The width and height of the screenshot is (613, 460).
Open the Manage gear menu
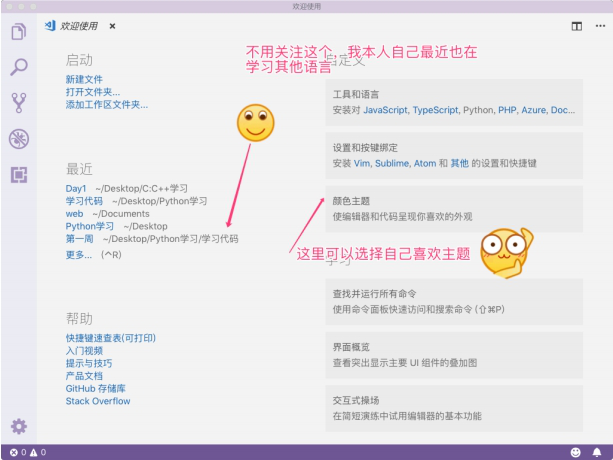coord(19,426)
